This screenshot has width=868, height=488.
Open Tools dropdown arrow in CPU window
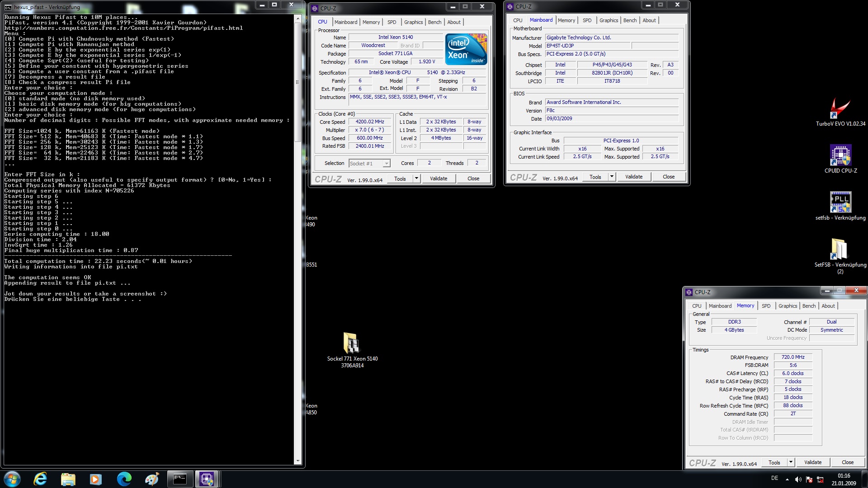point(416,178)
